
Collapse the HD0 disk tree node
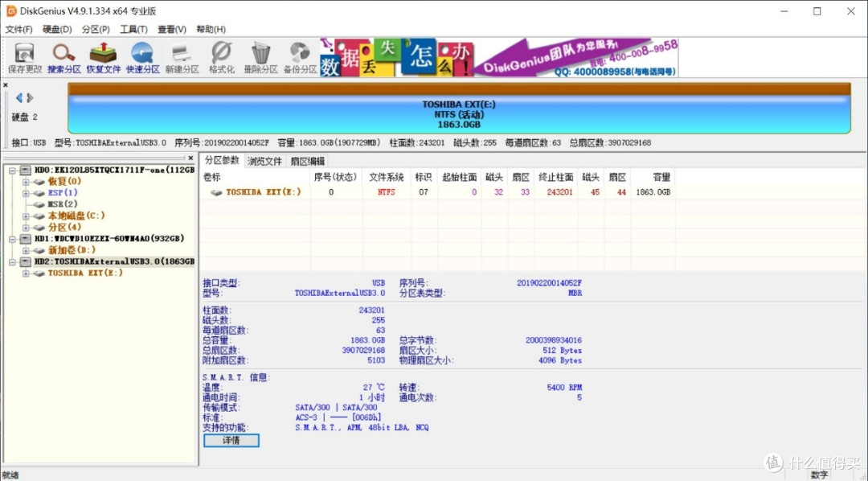pos(12,171)
